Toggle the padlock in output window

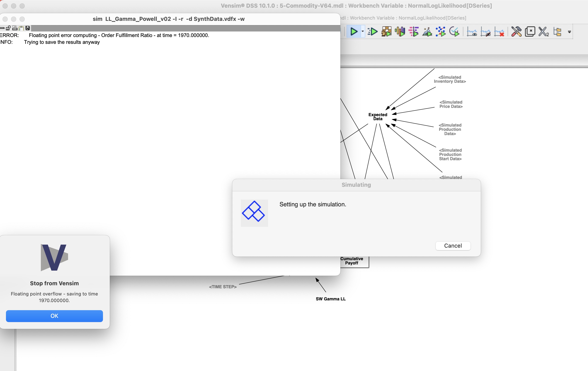(8, 28)
